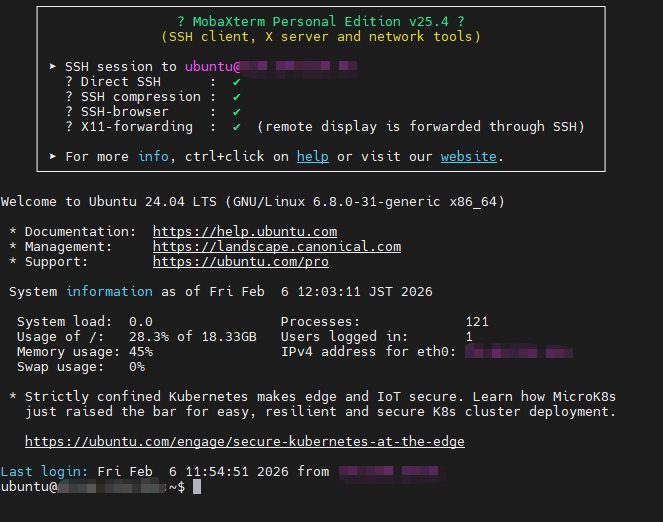Visit the MobaXterm 'website' link
The width and height of the screenshot is (663, 522).
pos(468,157)
